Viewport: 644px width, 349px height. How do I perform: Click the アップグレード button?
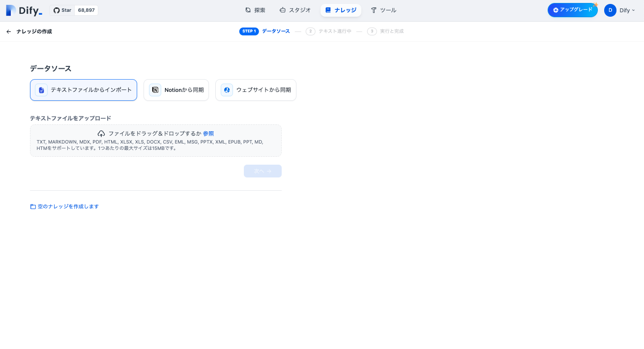572,10
